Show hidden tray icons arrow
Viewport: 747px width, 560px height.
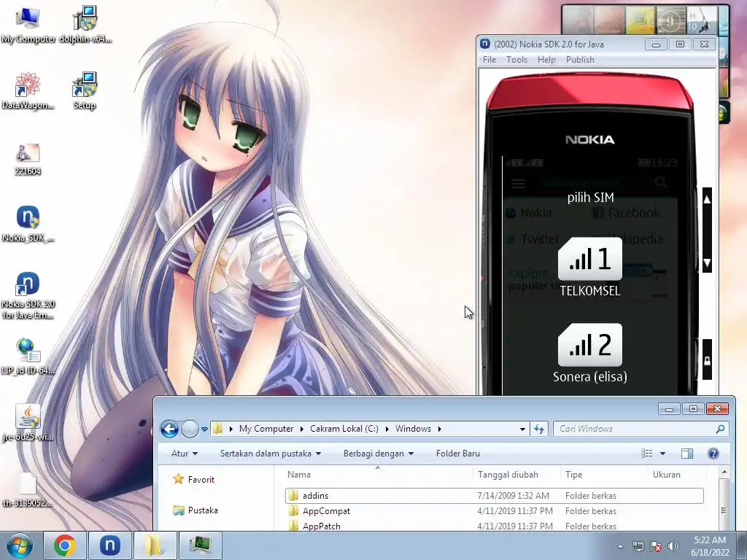[620, 546]
